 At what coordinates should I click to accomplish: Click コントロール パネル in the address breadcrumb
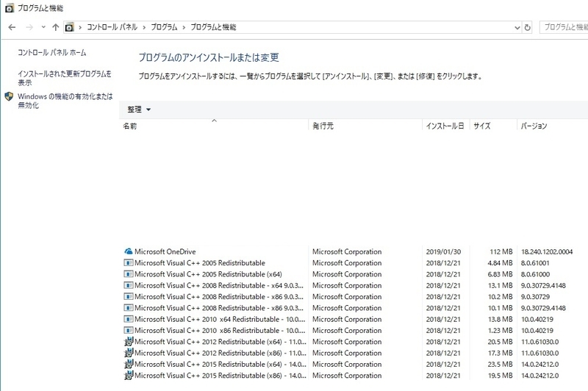[112, 27]
